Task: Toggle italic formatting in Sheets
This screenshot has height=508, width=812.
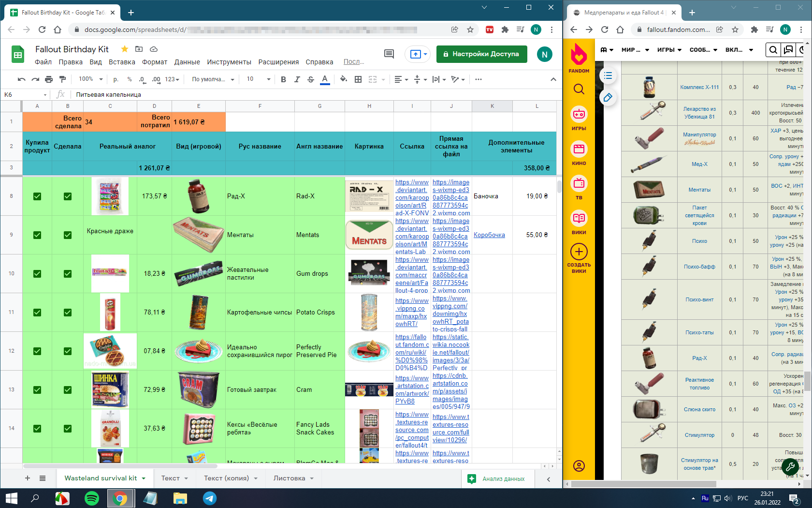Action: pyautogui.click(x=297, y=79)
